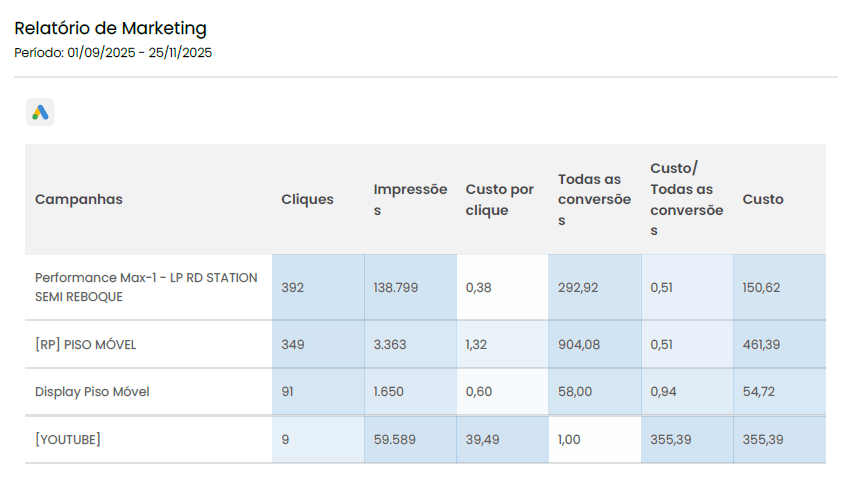Click the 138.799 impressions cell
Screen dimensions: 861x487
point(396,287)
